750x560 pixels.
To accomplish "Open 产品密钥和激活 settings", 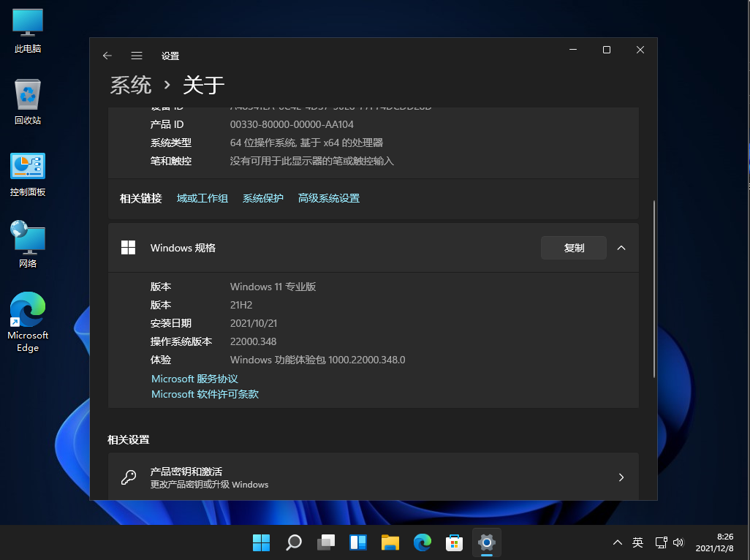I will (x=374, y=477).
